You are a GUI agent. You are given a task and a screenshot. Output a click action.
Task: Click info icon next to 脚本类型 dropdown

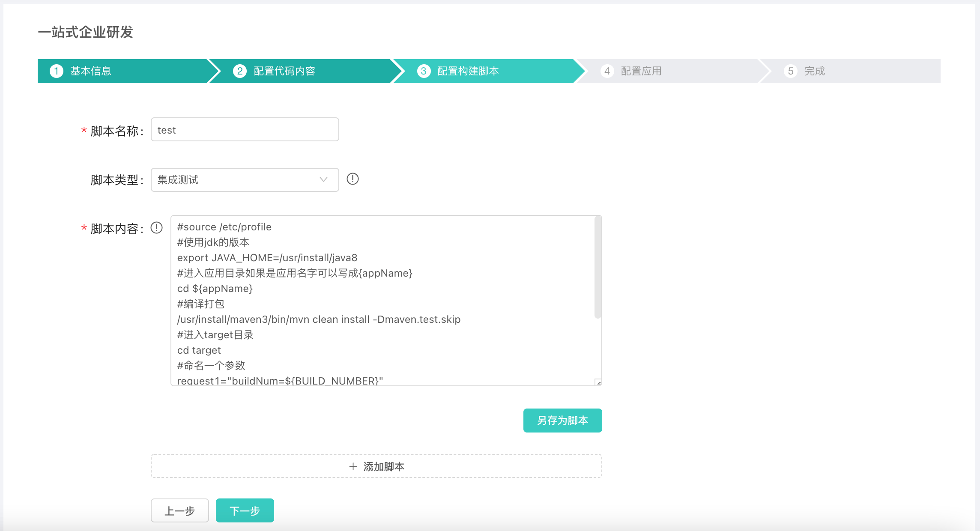tap(353, 179)
